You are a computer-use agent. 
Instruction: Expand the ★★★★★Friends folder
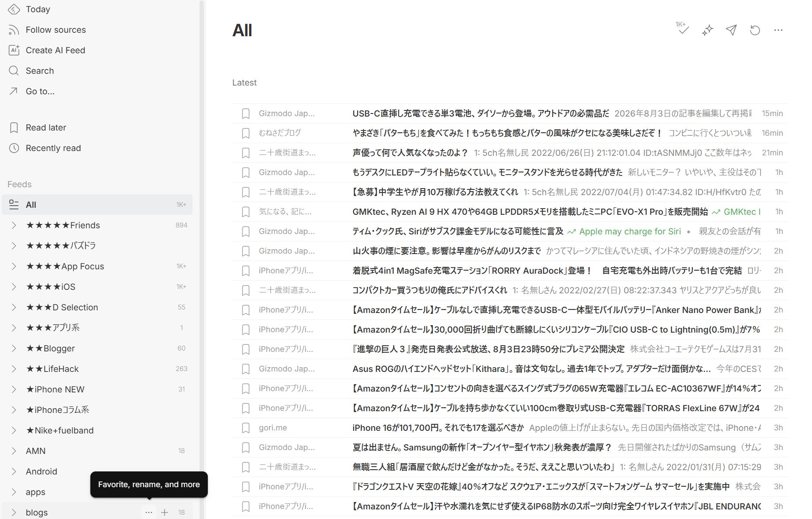[x=14, y=225]
